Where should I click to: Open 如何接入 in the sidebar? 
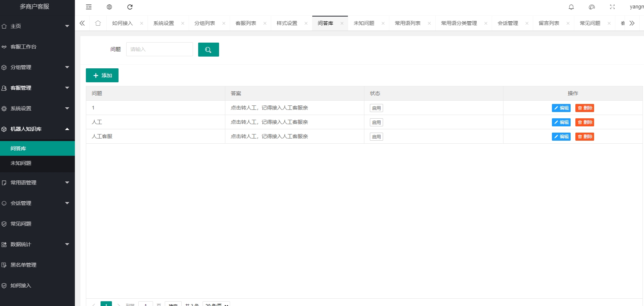(x=37, y=285)
